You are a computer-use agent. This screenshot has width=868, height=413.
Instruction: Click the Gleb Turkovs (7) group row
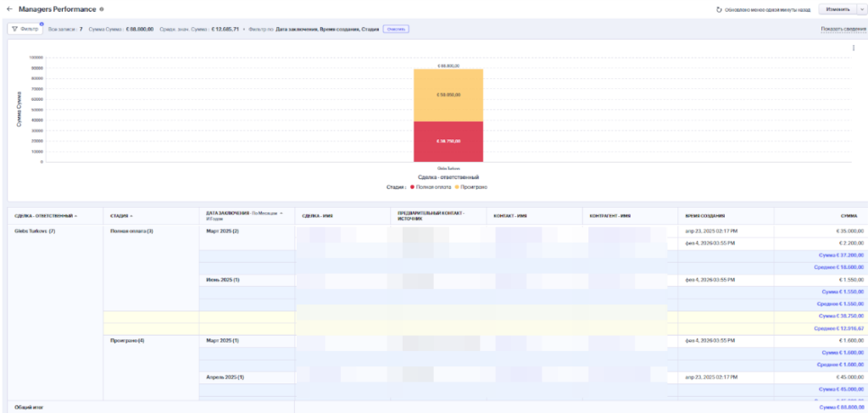coord(36,231)
